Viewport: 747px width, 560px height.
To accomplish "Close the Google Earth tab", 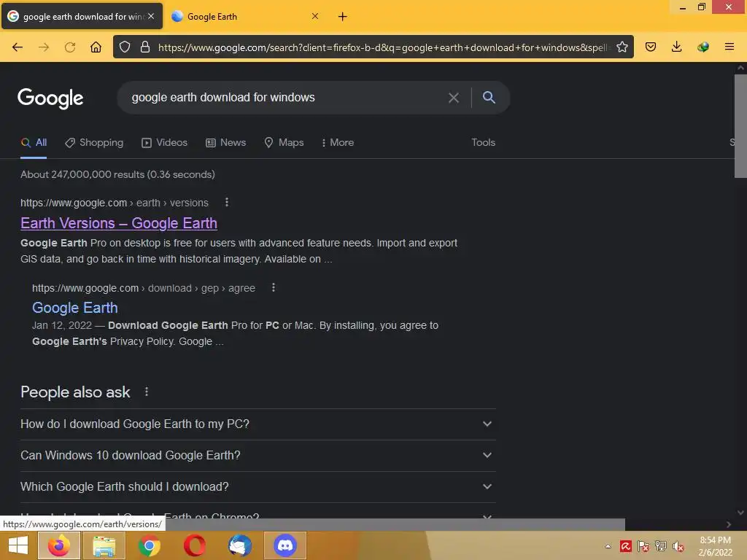I will [315, 16].
